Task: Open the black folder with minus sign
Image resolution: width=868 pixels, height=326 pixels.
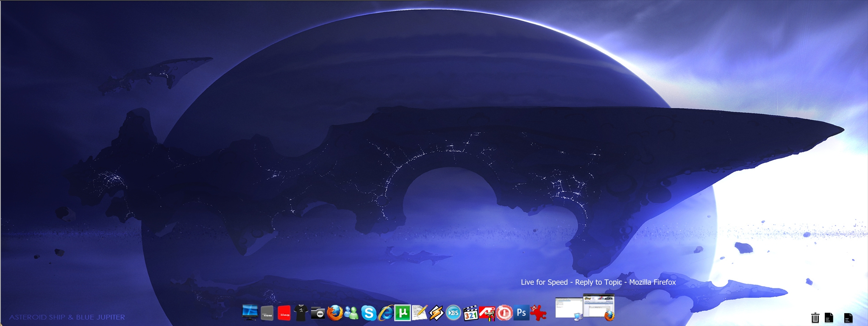Action: pos(318,313)
